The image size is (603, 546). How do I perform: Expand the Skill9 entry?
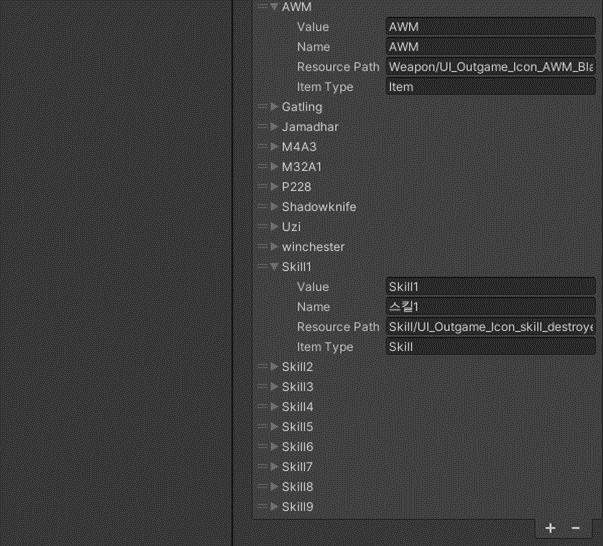click(274, 506)
